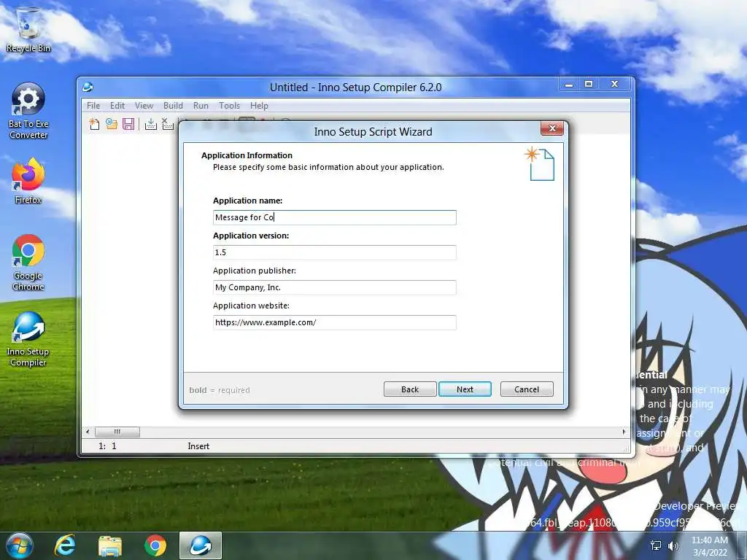Select the Inno Setup Compiler desktop shortcut
This screenshot has width=747, height=560.
pos(28,339)
